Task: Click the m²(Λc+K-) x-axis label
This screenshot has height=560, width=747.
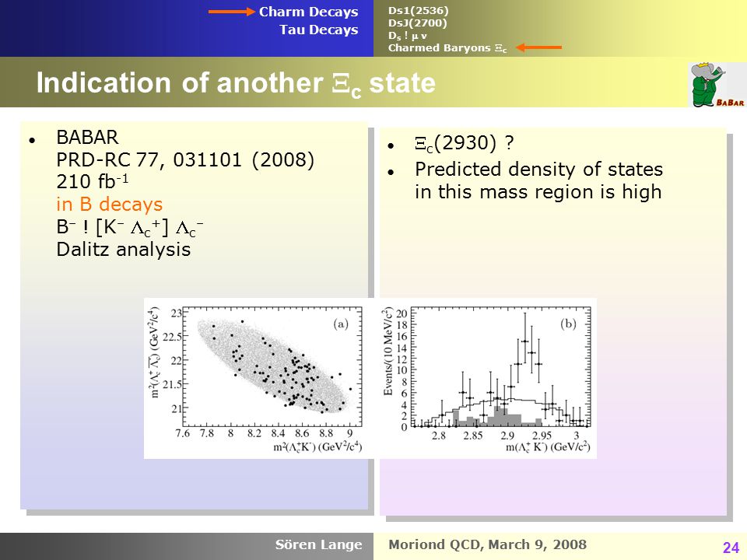Action: click(x=317, y=447)
